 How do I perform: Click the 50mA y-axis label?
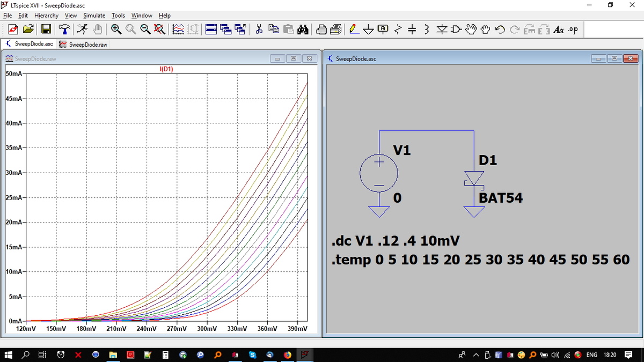point(13,73)
